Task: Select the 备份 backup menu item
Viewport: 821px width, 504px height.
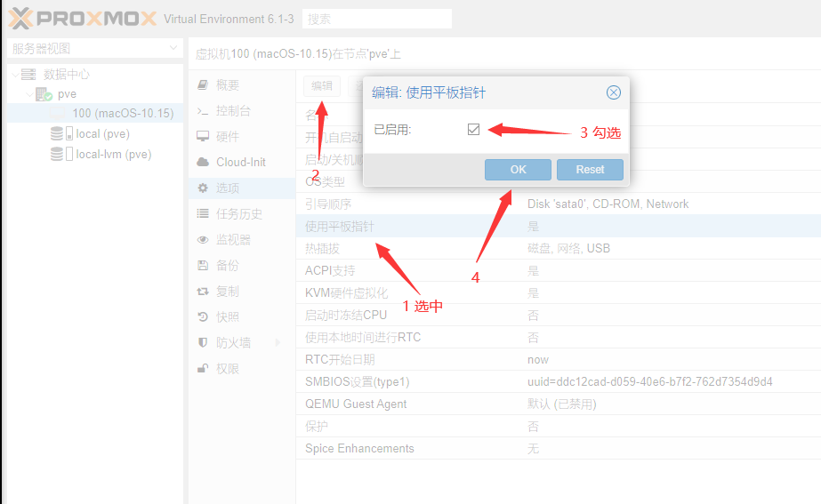Action: (227, 266)
